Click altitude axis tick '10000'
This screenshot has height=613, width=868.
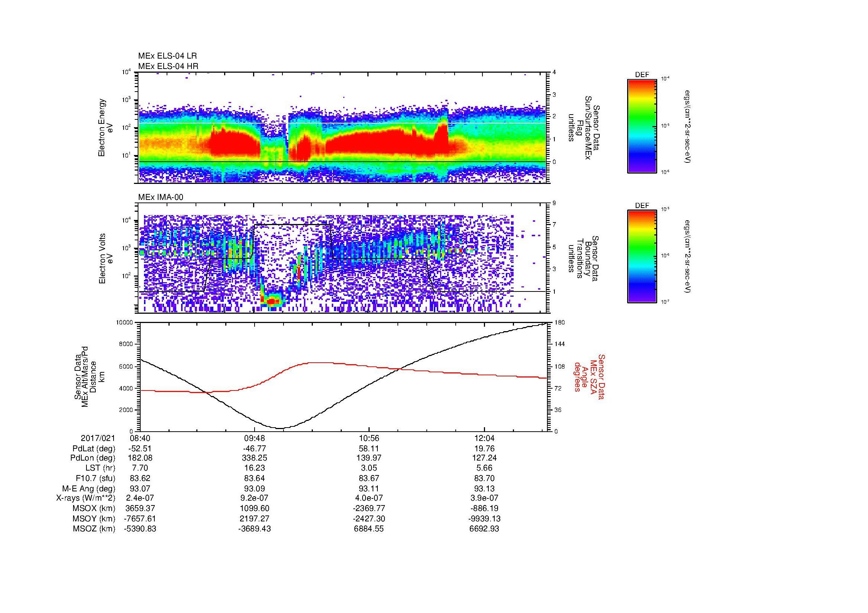124,323
